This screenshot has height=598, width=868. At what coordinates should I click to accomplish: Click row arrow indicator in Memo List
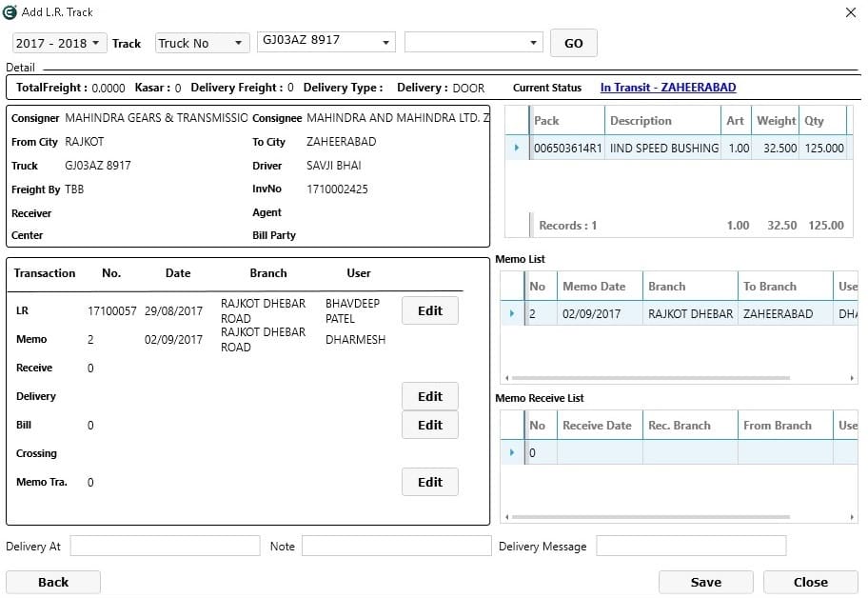[512, 314]
